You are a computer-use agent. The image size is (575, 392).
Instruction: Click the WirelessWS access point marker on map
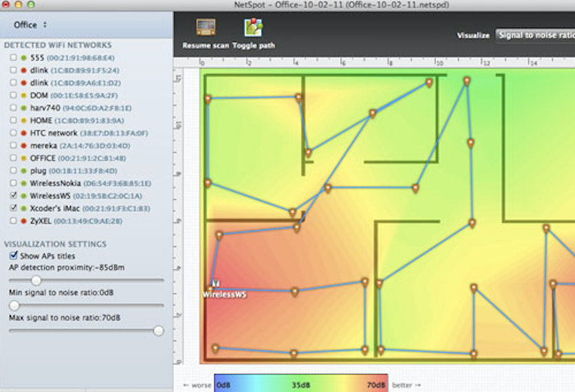214,284
